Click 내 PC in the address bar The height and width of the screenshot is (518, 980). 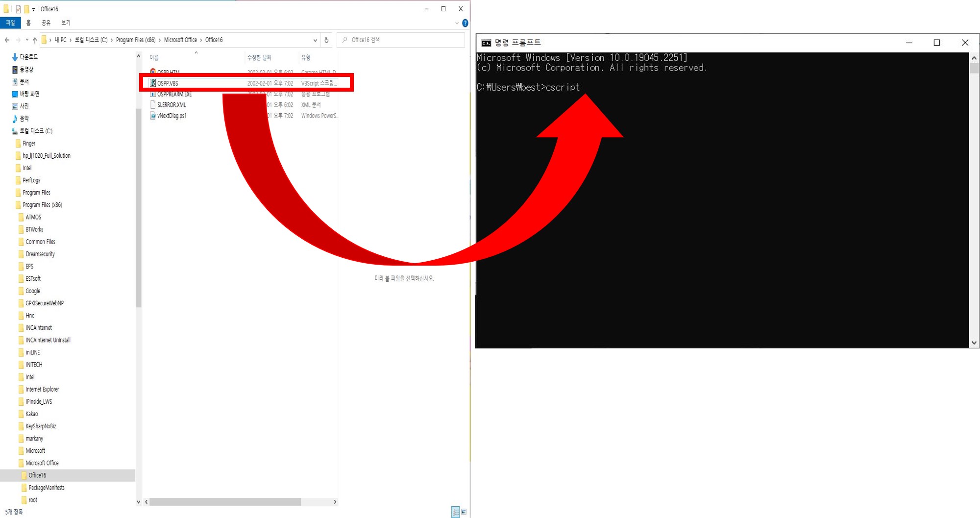click(x=60, y=40)
